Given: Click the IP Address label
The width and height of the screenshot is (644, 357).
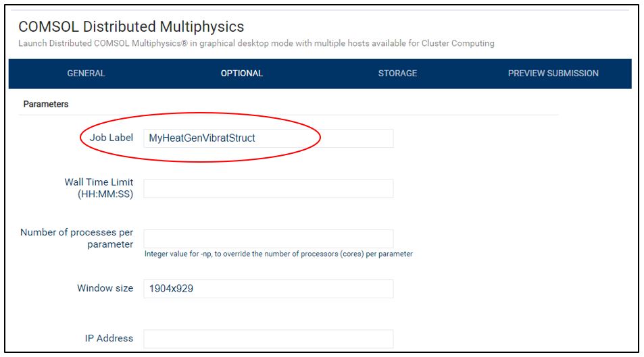Looking at the screenshot, I should tap(109, 338).
